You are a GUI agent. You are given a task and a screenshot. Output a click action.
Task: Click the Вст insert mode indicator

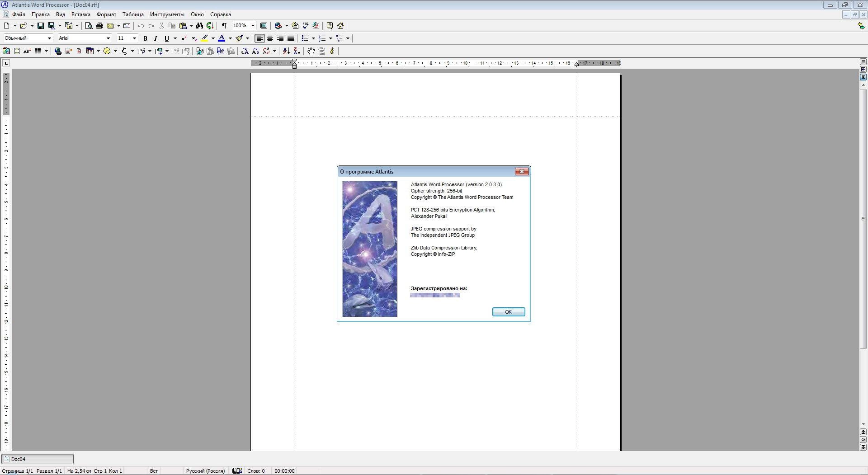point(154,471)
